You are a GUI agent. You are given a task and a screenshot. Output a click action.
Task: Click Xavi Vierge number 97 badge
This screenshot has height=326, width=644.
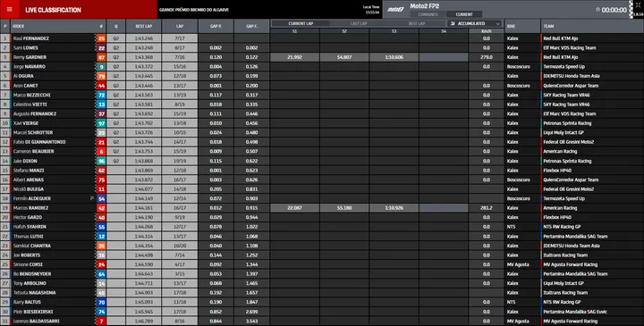[x=101, y=123]
